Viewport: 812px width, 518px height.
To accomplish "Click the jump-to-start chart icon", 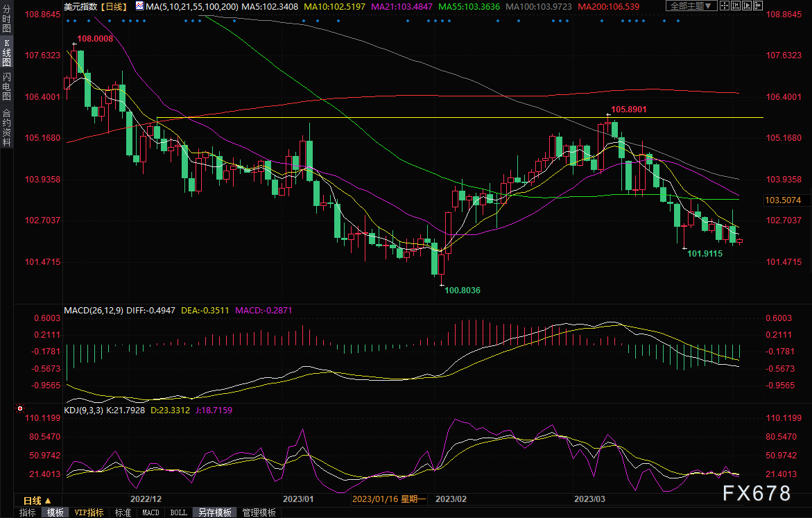I will tap(735, 6).
